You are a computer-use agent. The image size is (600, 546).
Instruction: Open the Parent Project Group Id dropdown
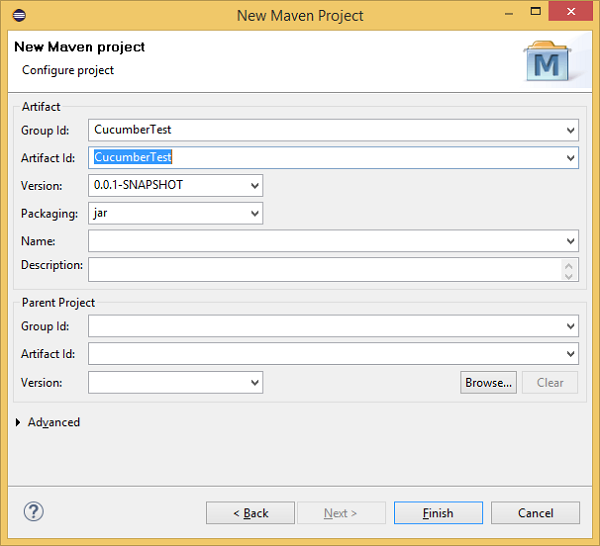click(x=570, y=326)
